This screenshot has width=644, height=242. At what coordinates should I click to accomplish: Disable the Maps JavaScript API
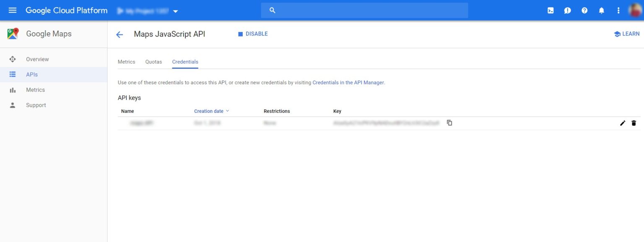click(254, 34)
